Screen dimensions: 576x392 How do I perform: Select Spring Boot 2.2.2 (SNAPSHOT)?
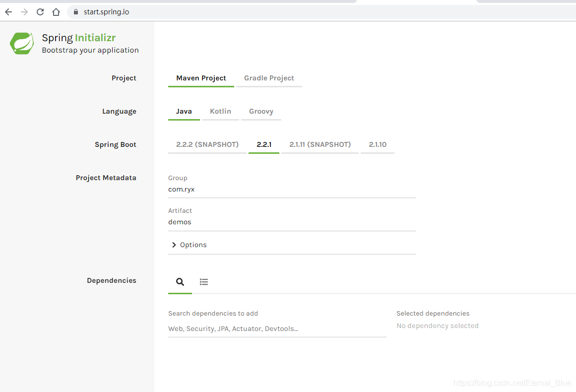pyautogui.click(x=207, y=145)
